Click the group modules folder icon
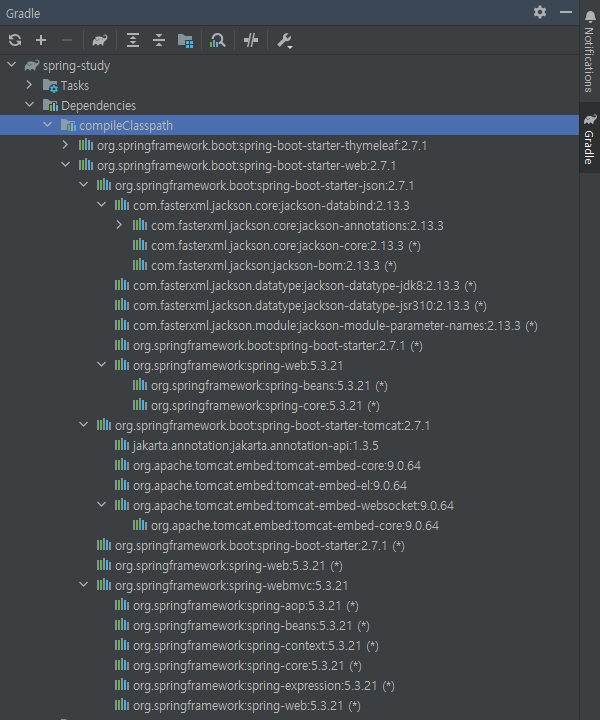 pyautogui.click(x=185, y=40)
